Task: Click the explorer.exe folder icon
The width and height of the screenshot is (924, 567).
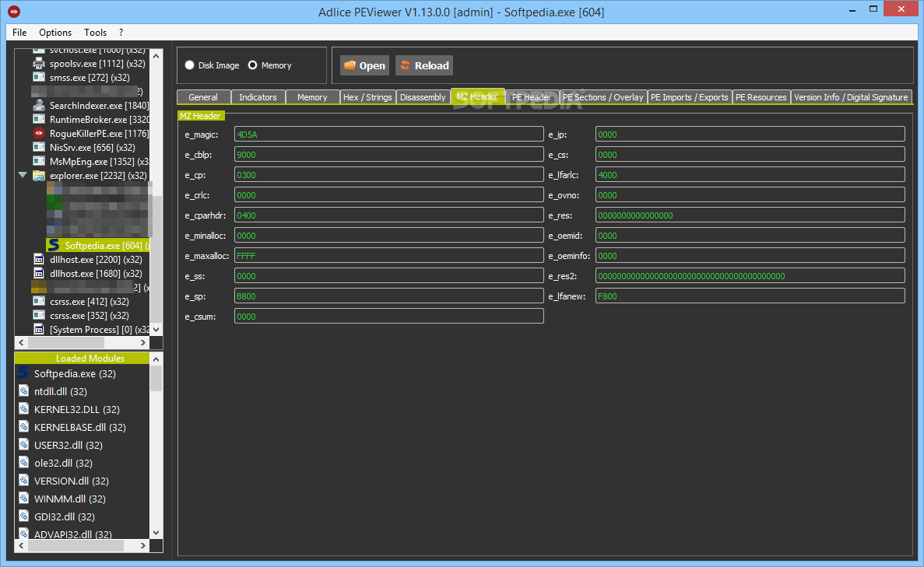Action: coord(39,176)
